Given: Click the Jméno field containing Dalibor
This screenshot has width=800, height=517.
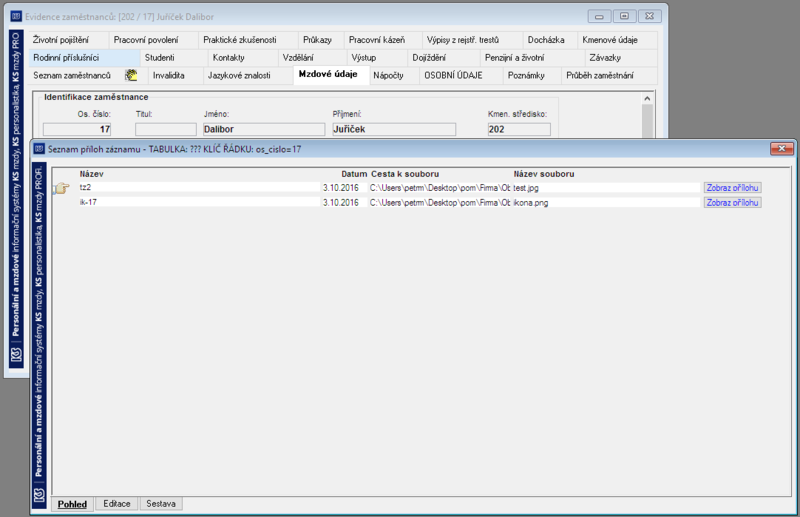Looking at the screenshot, I should [264, 130].
